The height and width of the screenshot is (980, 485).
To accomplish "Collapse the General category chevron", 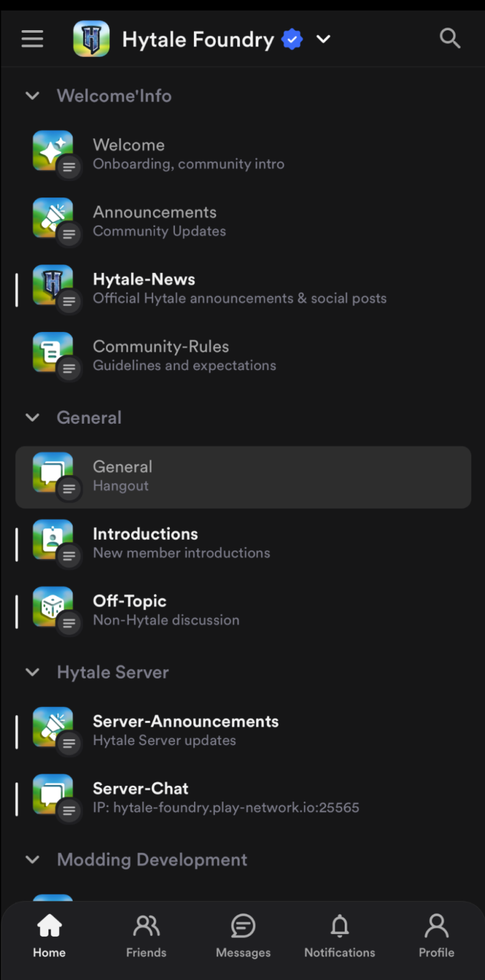I will point(32,418).
